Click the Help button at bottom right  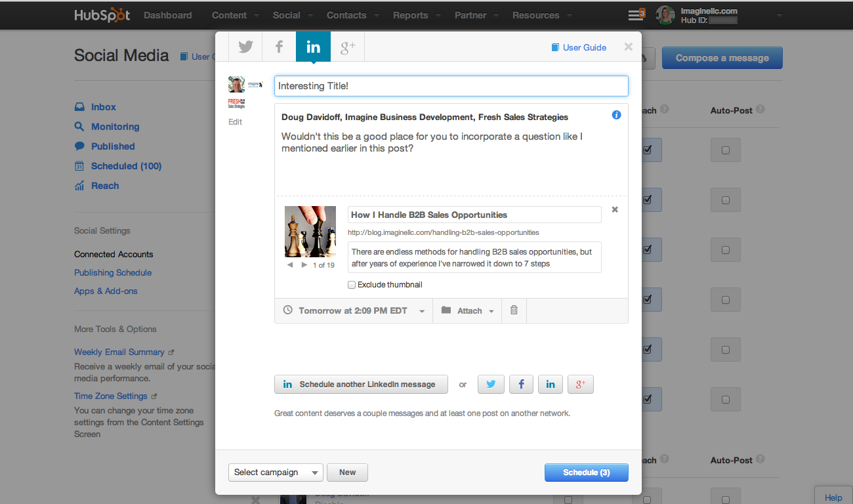tap(833, 497)
